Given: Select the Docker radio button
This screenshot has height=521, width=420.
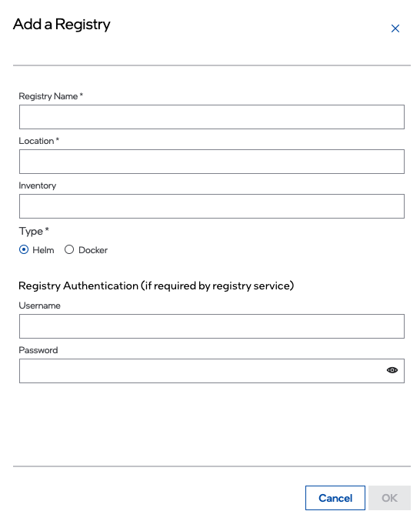Looking at the screenshot, I should pyautogui.click(x=69, y=249).
